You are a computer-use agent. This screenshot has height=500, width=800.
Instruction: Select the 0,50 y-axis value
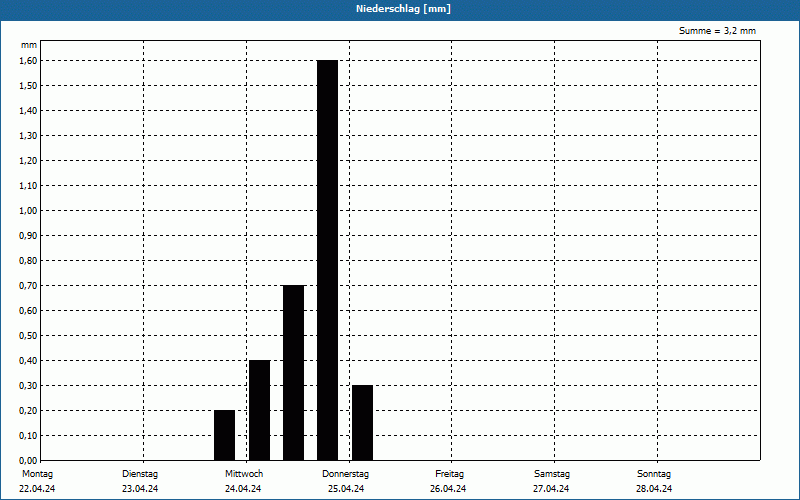tap(28, 335)
